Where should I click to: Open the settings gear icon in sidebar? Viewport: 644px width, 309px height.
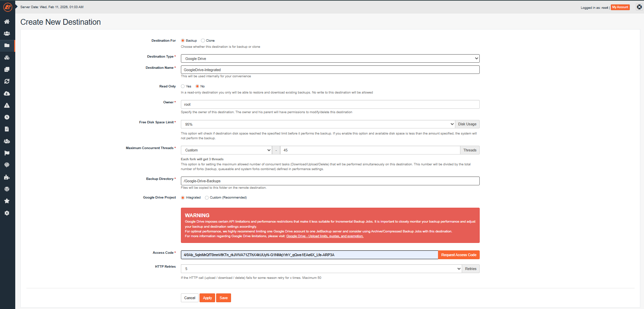click(x=7, y=213)
